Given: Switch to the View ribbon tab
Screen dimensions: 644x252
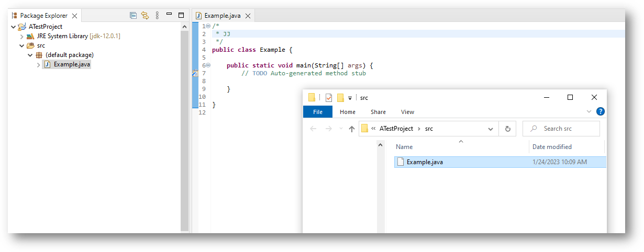Looking at the screenshot, I should (407, 112).
